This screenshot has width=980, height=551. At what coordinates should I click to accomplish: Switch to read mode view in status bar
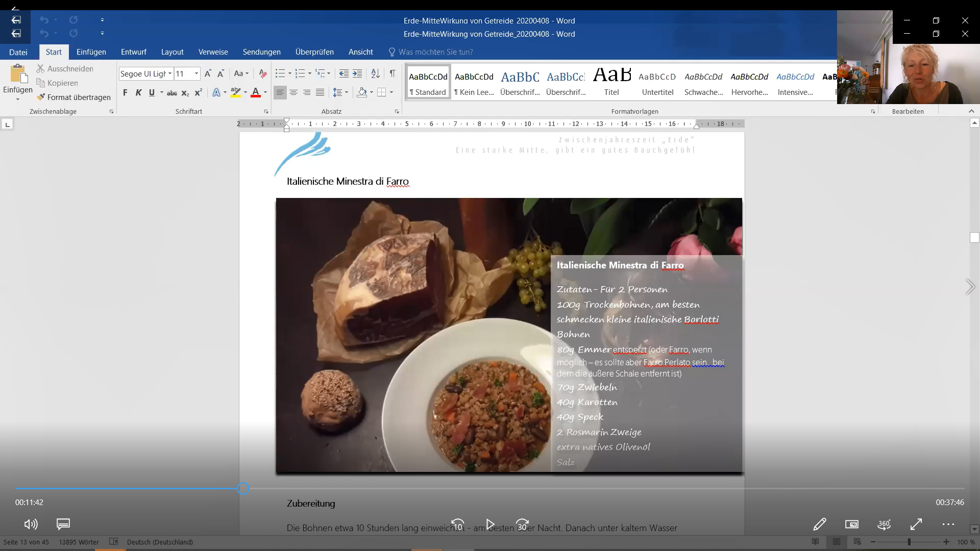pyautogui.click(x=816, y=542)
